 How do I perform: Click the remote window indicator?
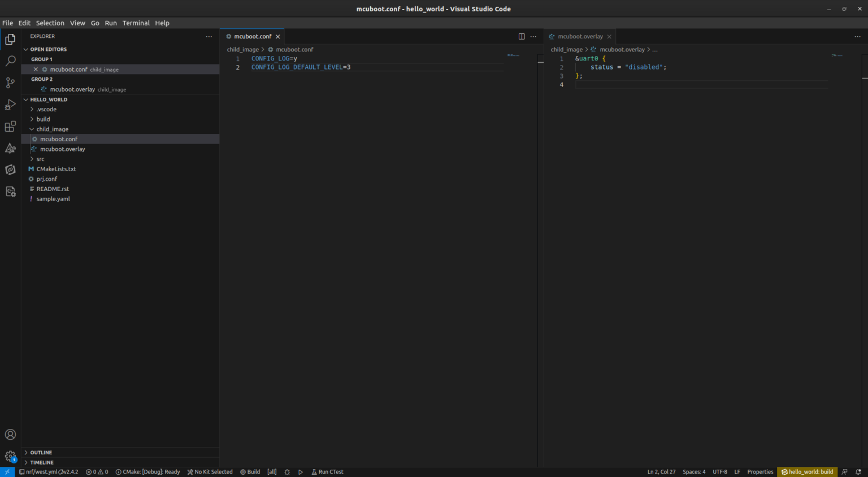tap(7, 471)
